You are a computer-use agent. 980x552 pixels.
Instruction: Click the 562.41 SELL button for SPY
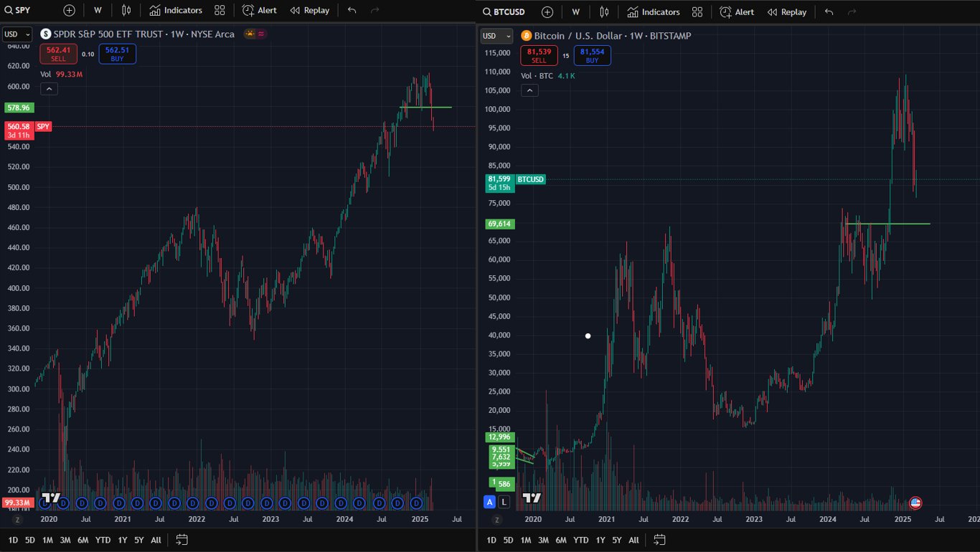tap(58, 54)
